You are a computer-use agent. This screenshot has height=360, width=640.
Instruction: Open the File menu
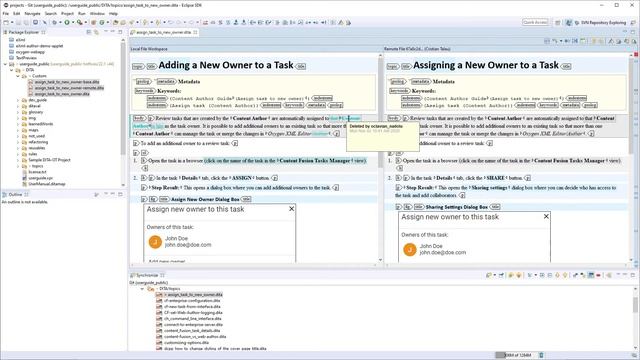(5, 13)
